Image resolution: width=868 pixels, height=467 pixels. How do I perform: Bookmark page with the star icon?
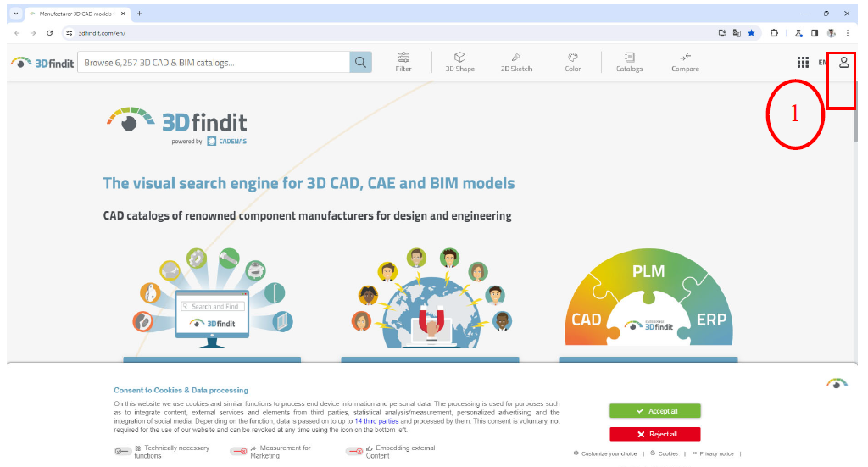(x=751, y=33)
